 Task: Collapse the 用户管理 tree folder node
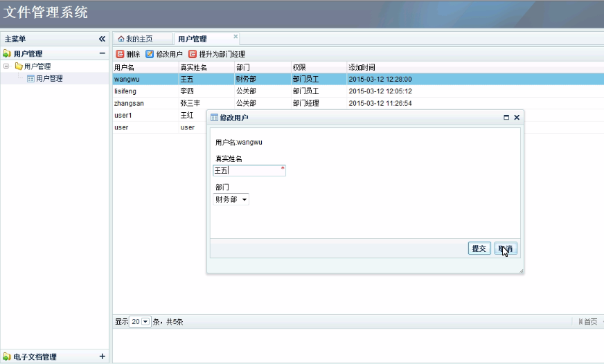click(x=6, y=66)
